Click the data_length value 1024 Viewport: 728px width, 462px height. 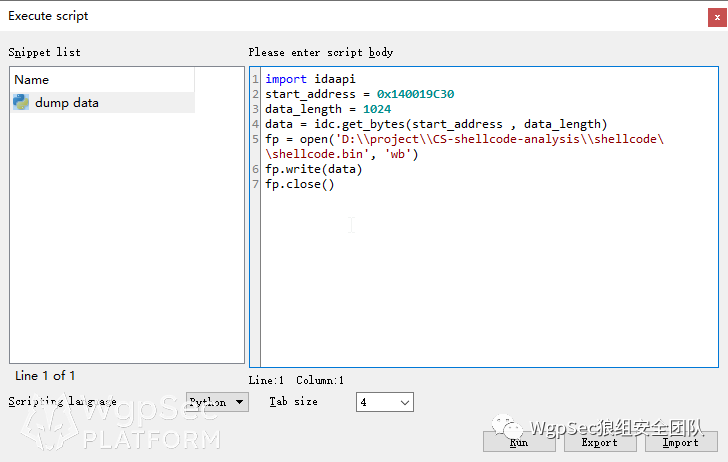point(377,109)
